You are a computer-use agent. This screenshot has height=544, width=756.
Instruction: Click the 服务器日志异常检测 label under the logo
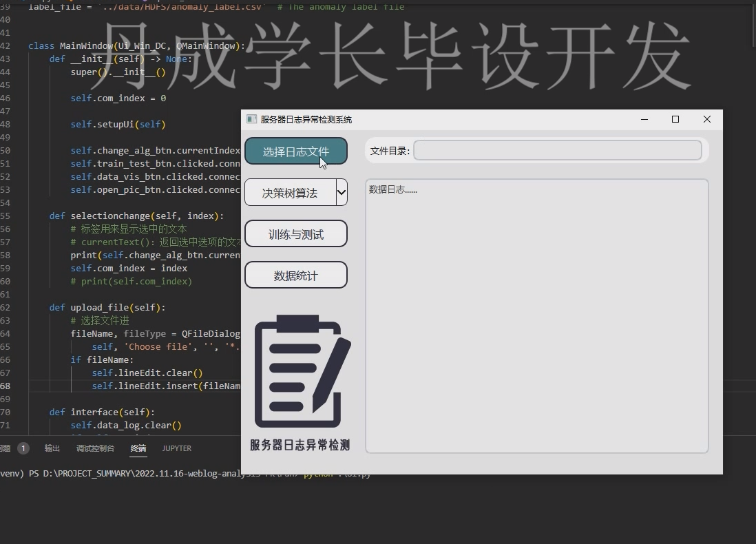click(x=300, y=445)
